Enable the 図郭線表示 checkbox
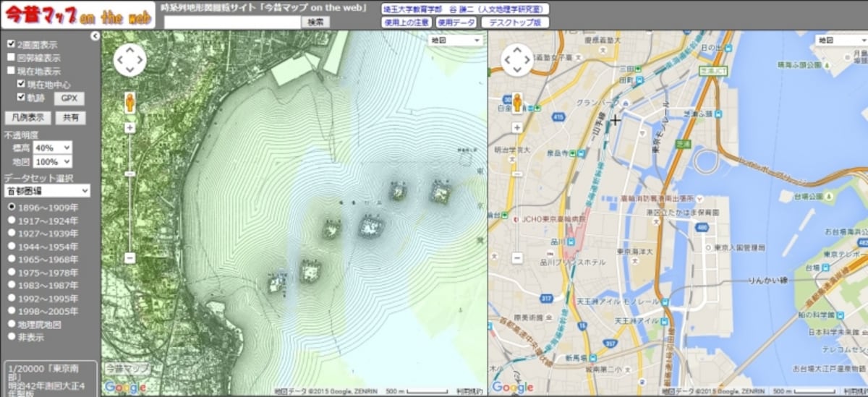 pyautogui.click(x=11, y=57)
